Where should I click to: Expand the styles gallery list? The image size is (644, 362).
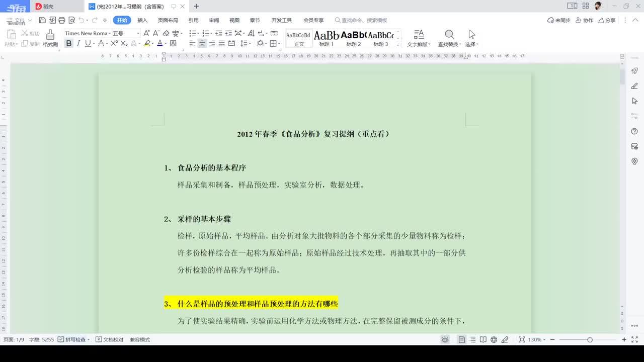pyautogui.click(x=398, y=45)
